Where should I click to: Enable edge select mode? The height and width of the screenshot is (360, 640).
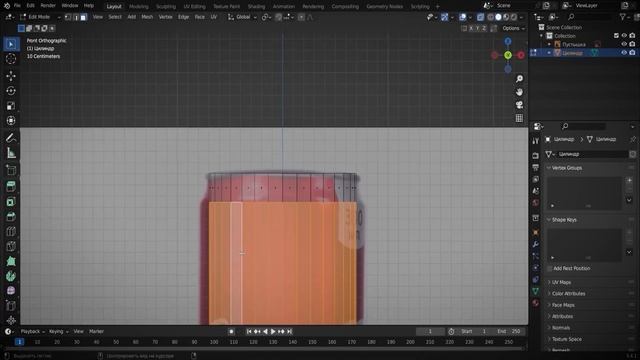click(x=76, y=17)
